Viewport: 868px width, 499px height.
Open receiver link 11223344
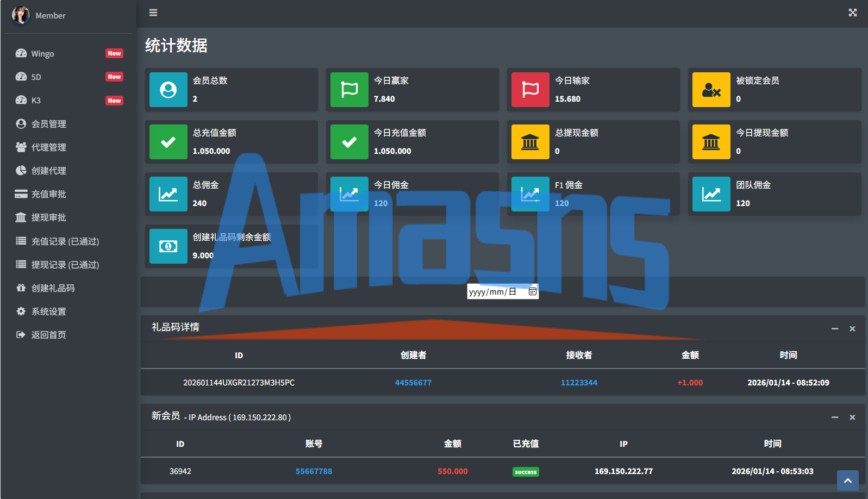[579, 383]
